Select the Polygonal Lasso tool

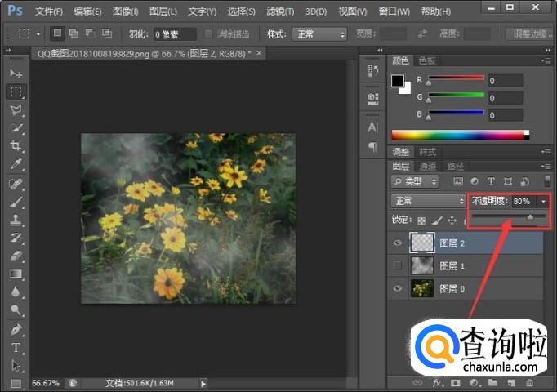16,110
